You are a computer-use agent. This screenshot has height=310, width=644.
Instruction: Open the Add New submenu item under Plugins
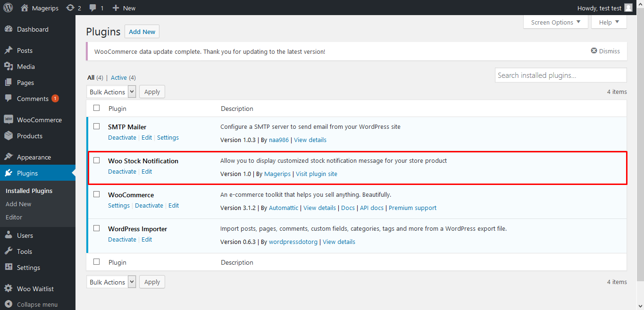point(18,204)
